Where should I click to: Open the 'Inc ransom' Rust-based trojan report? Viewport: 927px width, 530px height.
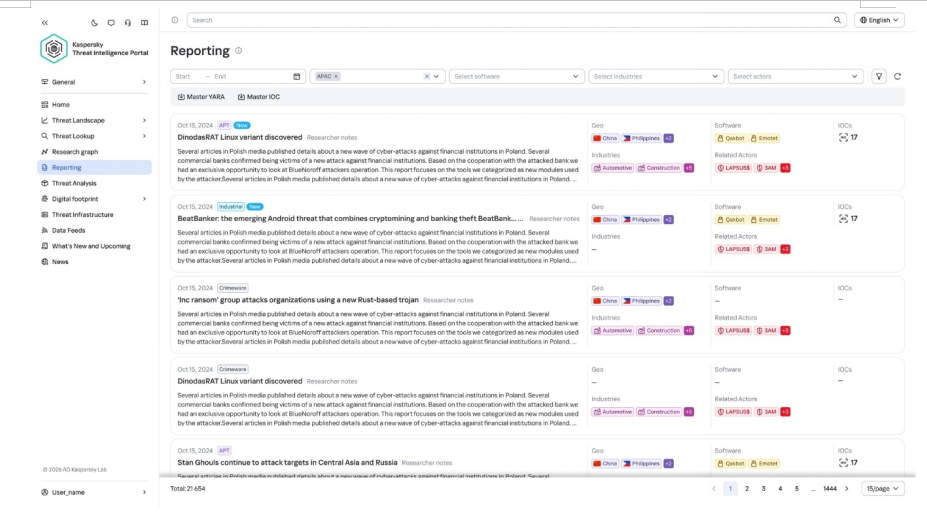coord(298,300)
